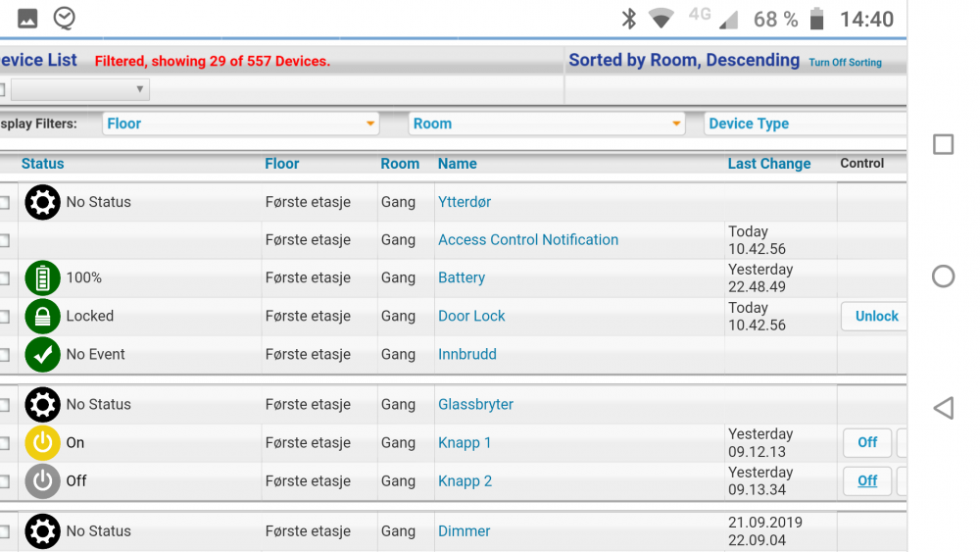This screenshot has height=552, width=980.
Task: Click the gear icon beside Ytterdør
Action: (42, 202)
